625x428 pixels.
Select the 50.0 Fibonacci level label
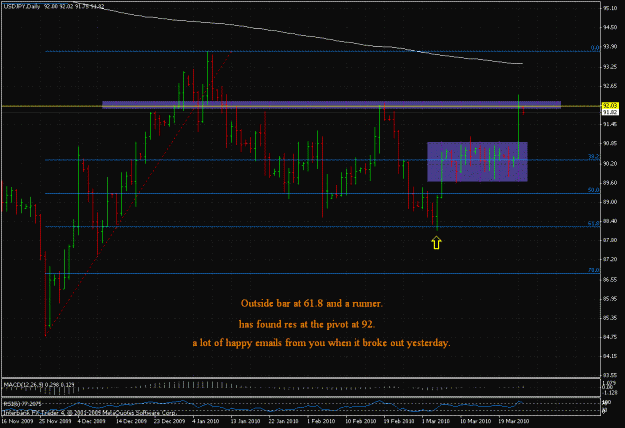click(x=594, y=190)
